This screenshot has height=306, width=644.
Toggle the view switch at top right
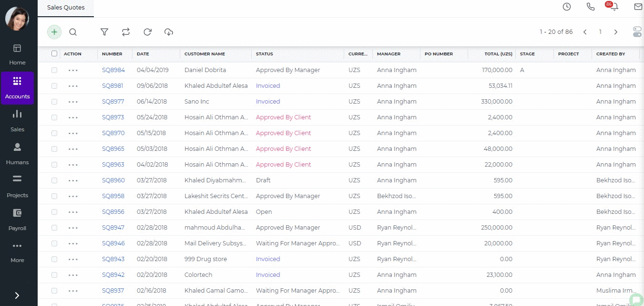tap(637, 32)
